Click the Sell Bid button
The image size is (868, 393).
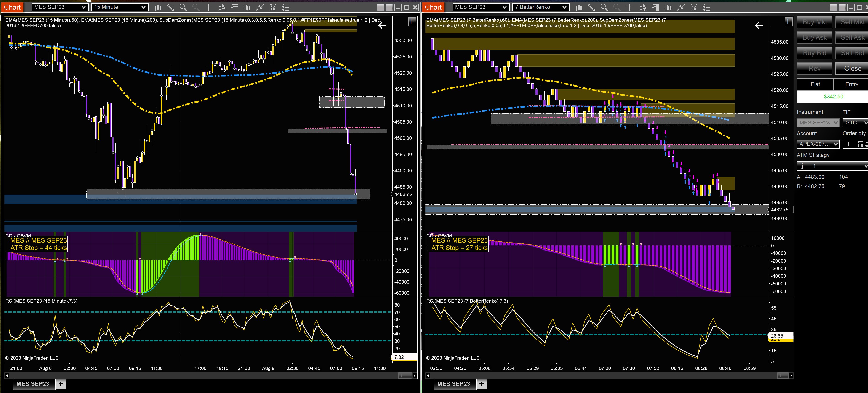point(852,53)
